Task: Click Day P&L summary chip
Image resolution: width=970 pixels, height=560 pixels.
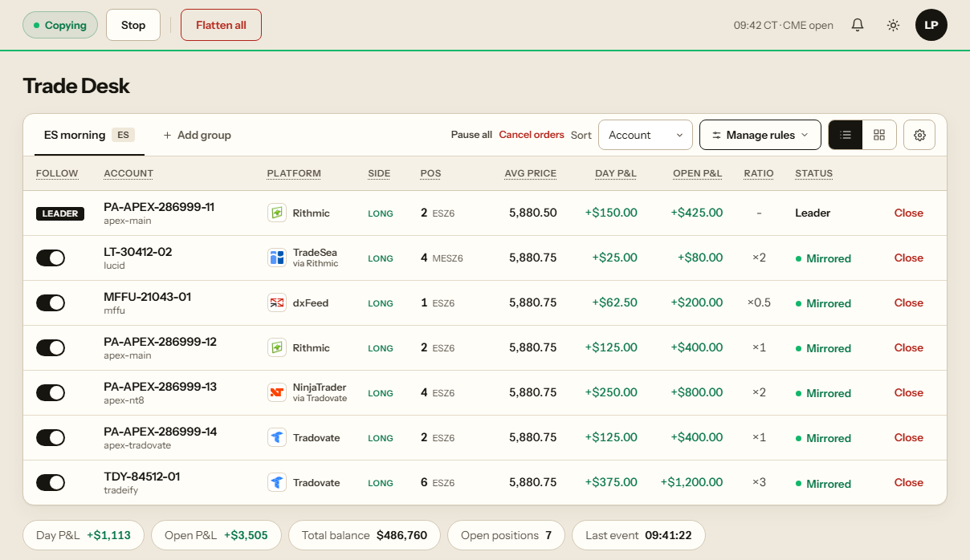Action: tap(84, 535)
